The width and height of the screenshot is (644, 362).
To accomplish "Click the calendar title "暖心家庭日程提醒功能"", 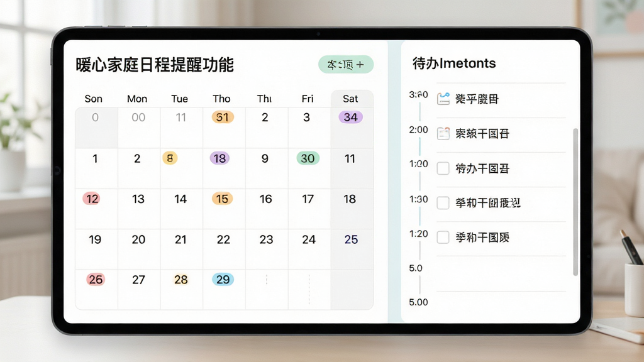I will (155, 65).
